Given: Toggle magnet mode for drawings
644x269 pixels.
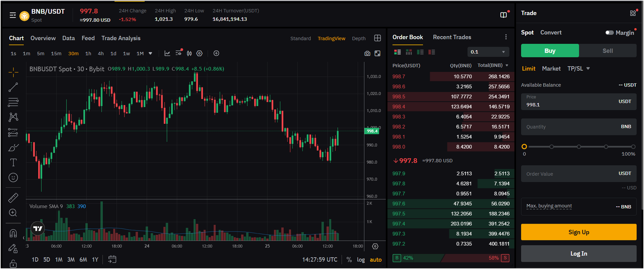Looking at the screenshot, I should 13,234.
